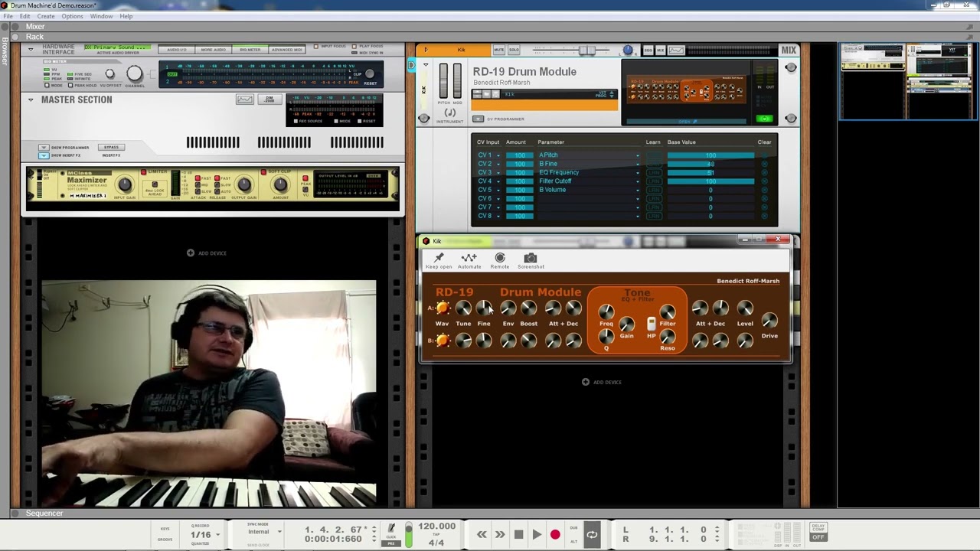The width and height of the screenshot is (980, 551).
Task: Click the Kik channel volume fader
Action: [586, 50]
